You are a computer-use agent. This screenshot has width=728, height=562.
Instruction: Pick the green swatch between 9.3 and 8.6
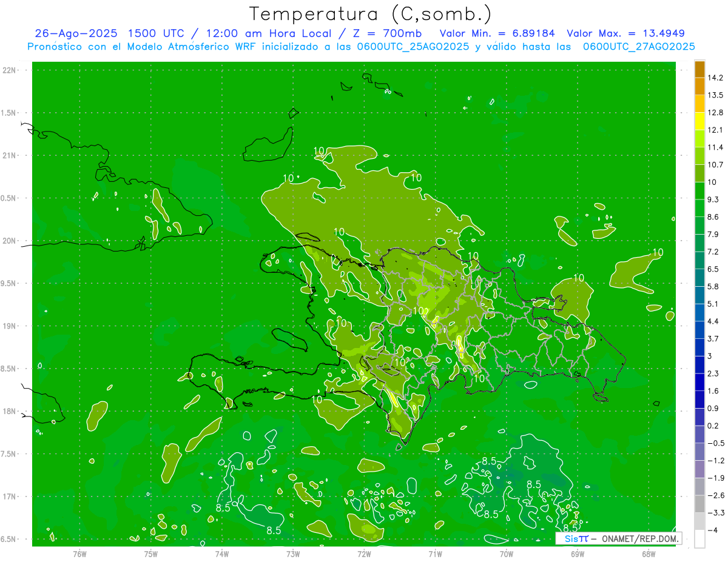pos(699,208)
